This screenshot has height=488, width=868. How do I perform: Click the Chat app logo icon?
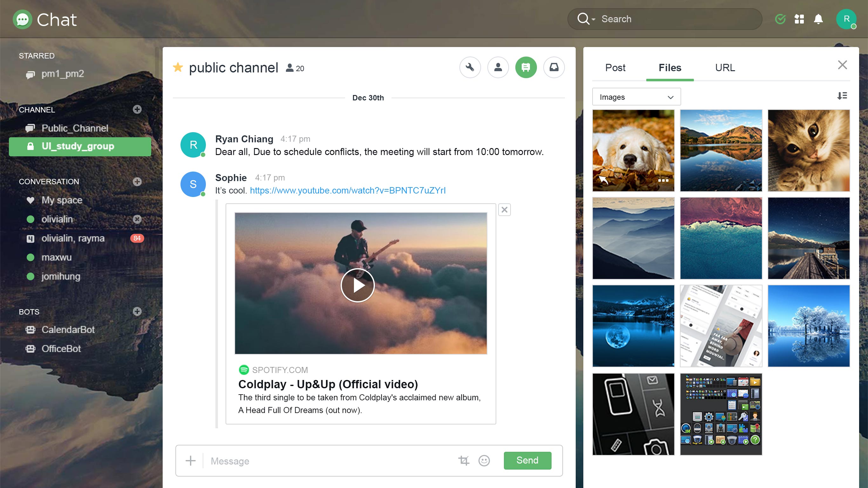click(x=22, y=19)
